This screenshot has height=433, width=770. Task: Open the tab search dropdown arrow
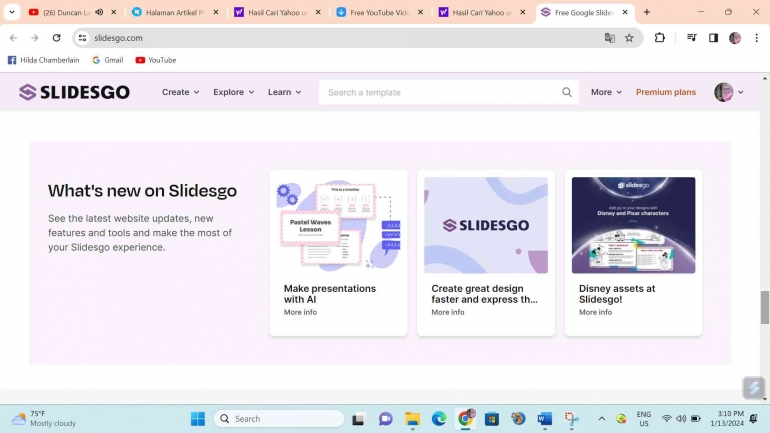[12, 12]
